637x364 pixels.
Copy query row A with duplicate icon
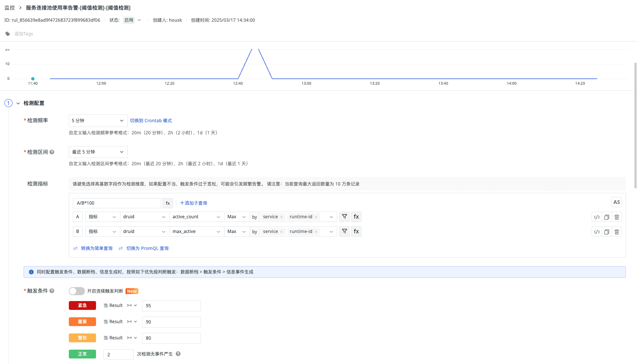(607, 217)
